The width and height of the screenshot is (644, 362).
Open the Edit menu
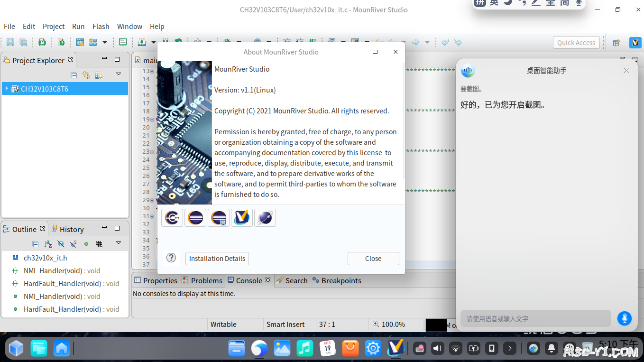29,27
